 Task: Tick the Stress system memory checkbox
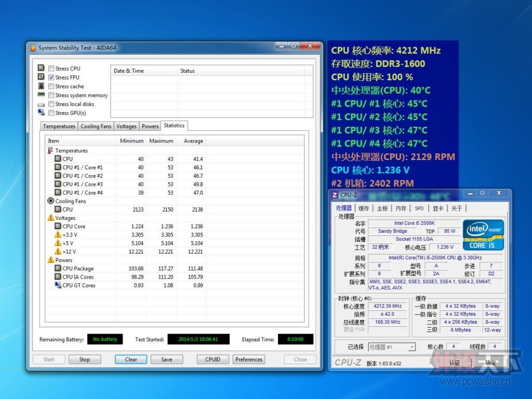51,95
